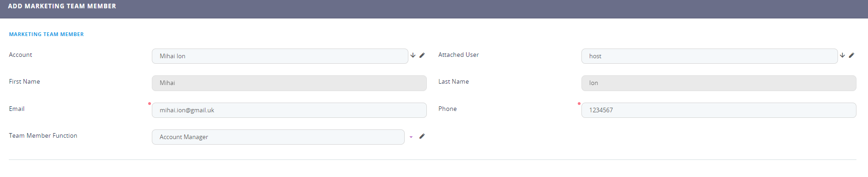This screenshot has height=177, width=868.
Task: Click pencil icon beside Team Member Function
Action: click(422, 136)
